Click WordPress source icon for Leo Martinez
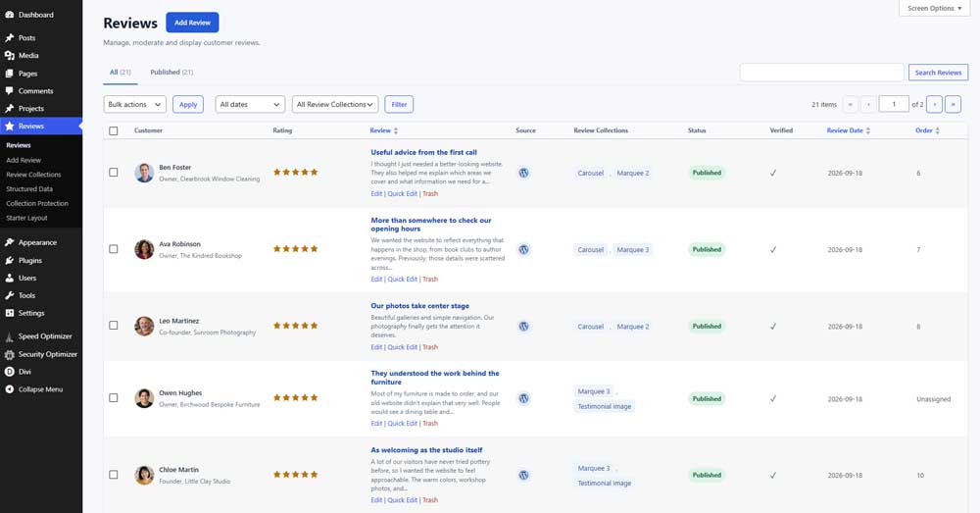The height and width of the screenshot is (513, 980). (x=523, y=326)
